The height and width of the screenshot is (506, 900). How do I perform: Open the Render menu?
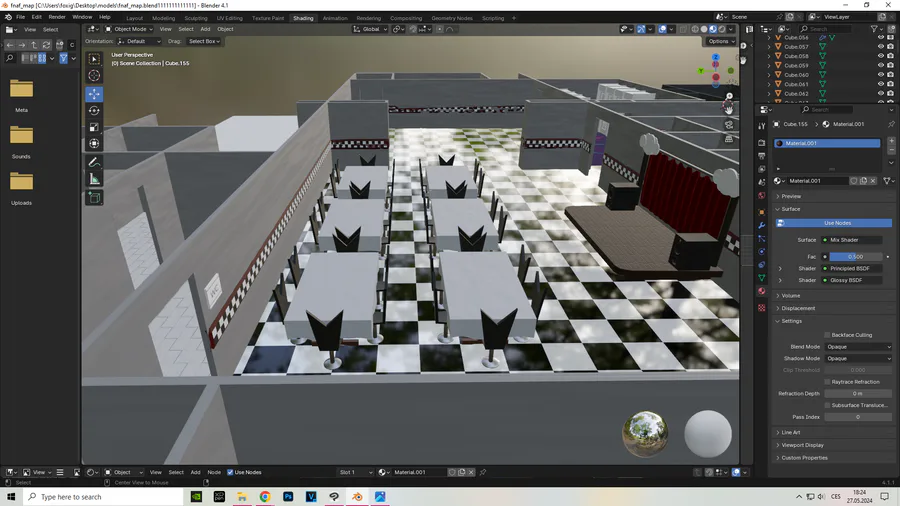(57, 17)
